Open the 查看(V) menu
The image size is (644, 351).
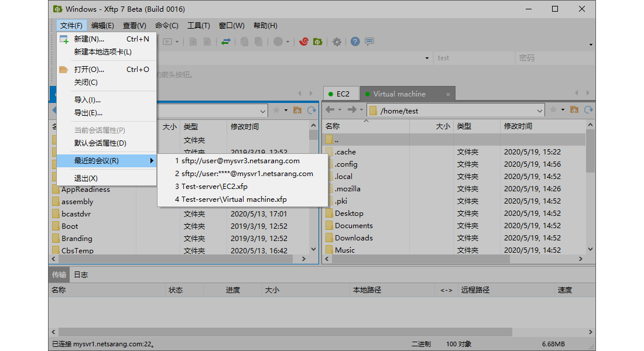pyautogui.click(x=134, y=26)
